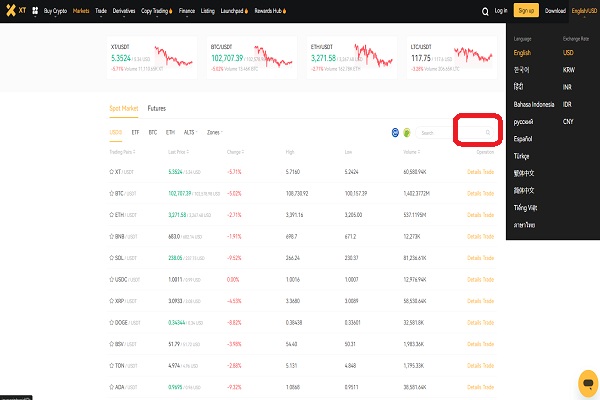
Task: Open the Launchpad navigation item
Action: coord(234,11)
